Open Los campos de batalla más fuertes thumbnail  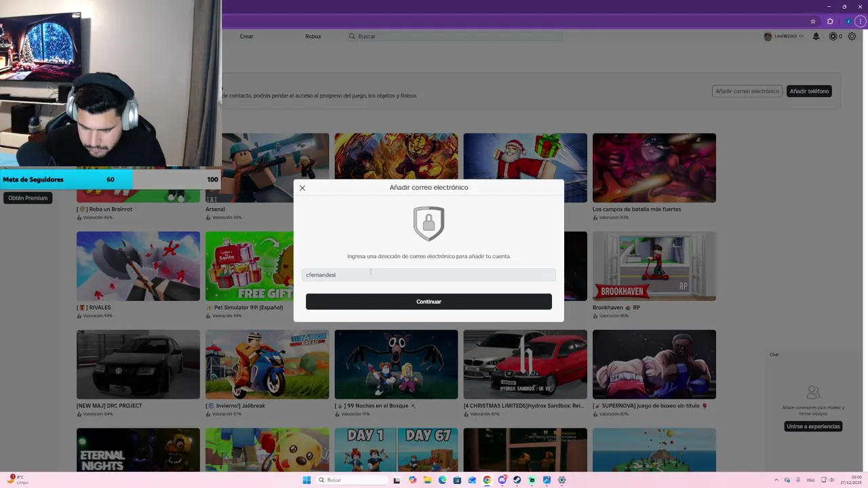[x=654, y=168]
